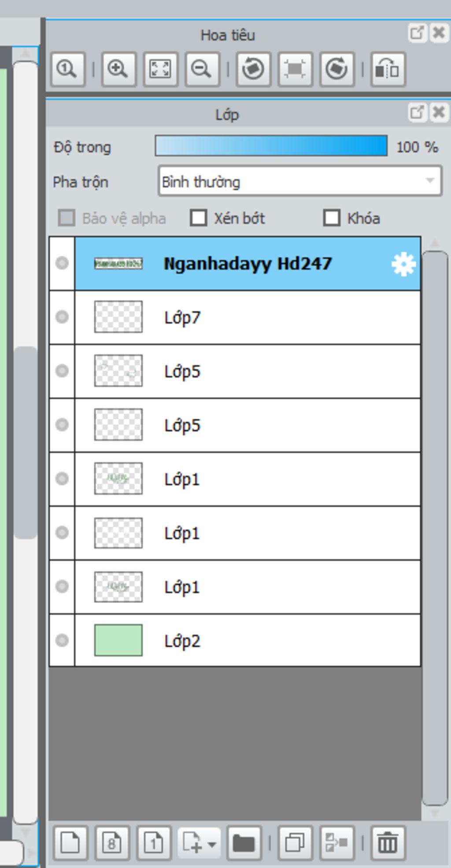The image size is (451, 868).
Task: Click the green Lớp2 layer thumbnail
Action: (118, 640)
